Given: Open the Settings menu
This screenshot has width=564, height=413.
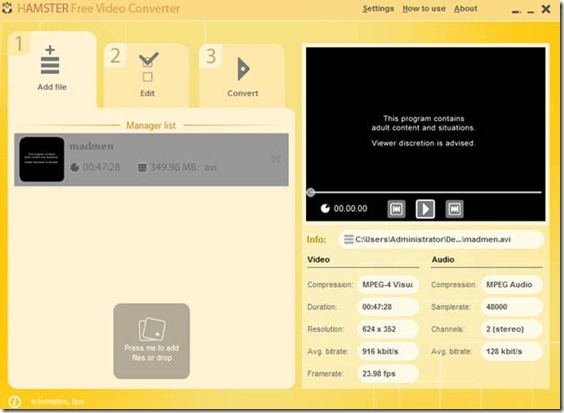Looking at the screenshot, I should pyautogui.click(x=378, y=9).
